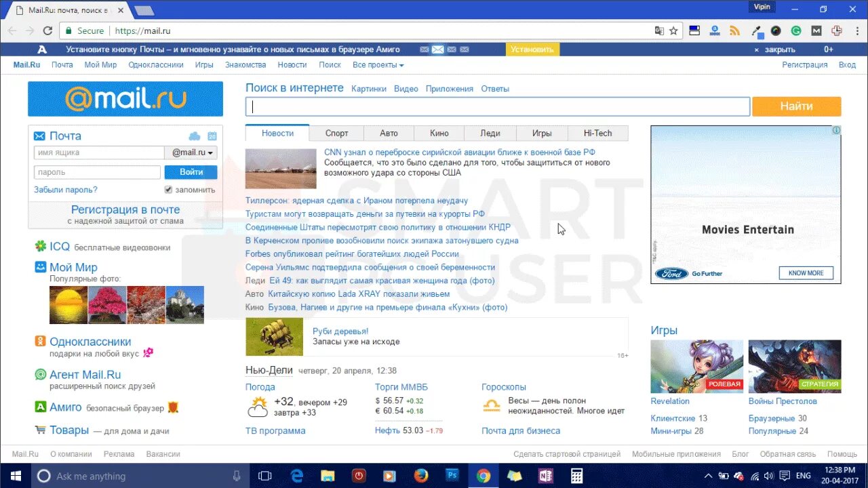Click the Мобильные приложения footer link
This screenshot has height=488, width=868.
click(x=676, y=454)
